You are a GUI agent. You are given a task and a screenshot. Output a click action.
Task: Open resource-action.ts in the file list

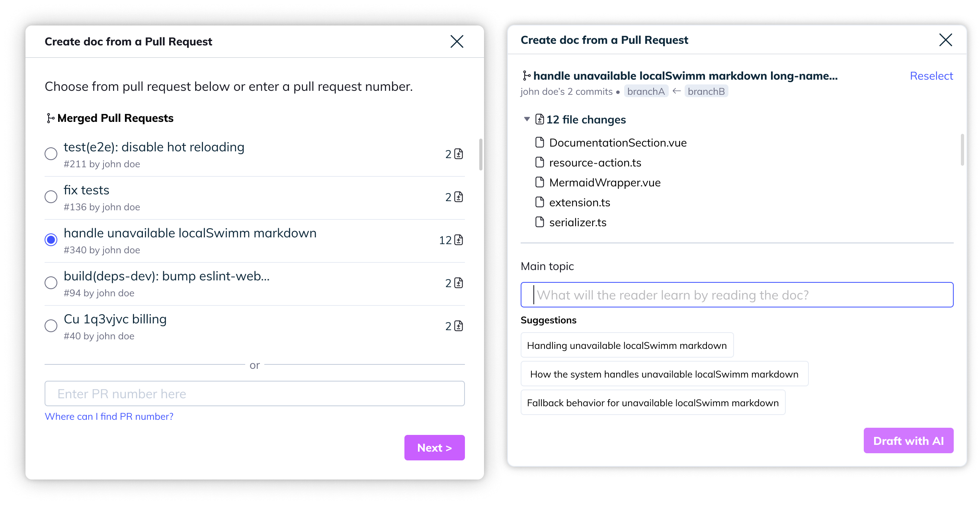tap(595, 162)
